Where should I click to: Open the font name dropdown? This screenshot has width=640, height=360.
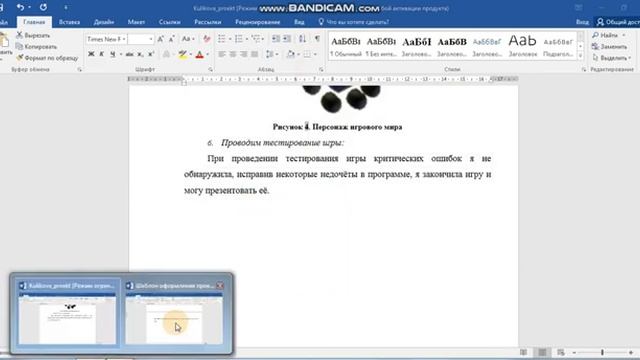point(124,39)
